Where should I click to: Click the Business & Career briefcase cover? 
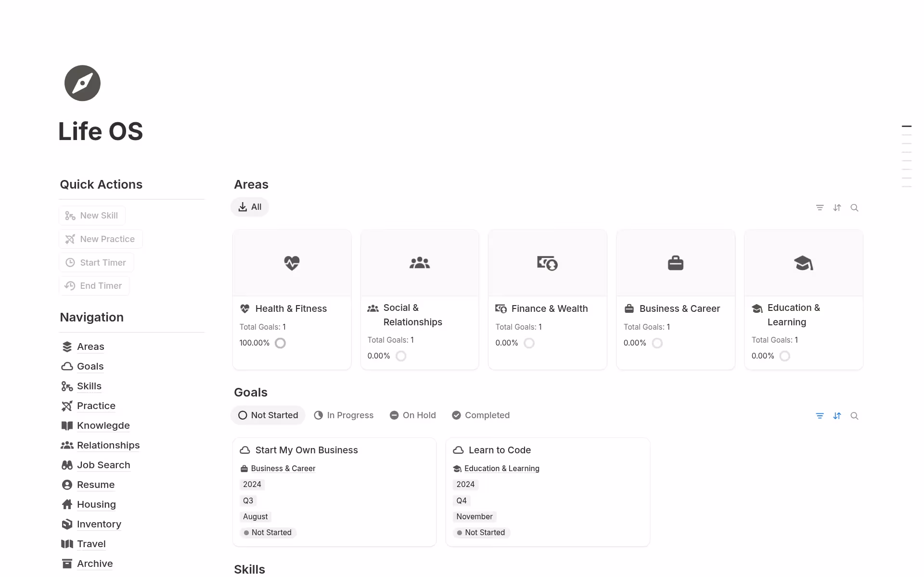[x=675, y=263]
